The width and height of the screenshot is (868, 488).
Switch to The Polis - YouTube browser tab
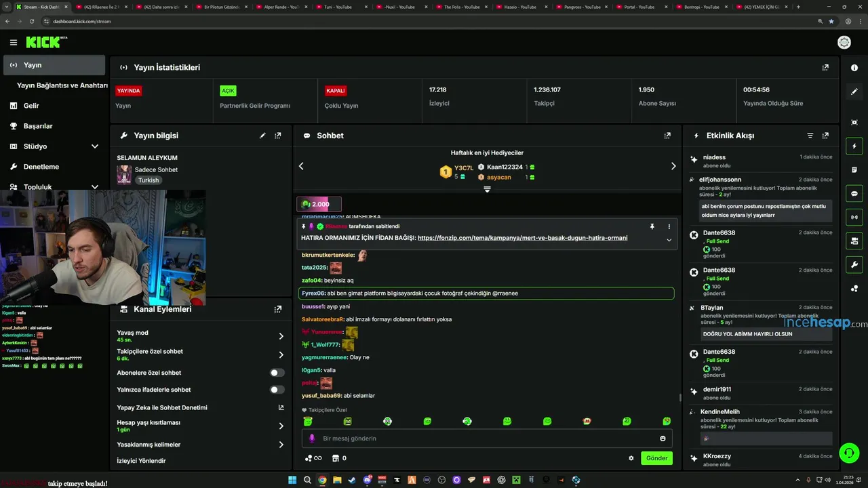[462, 7]
